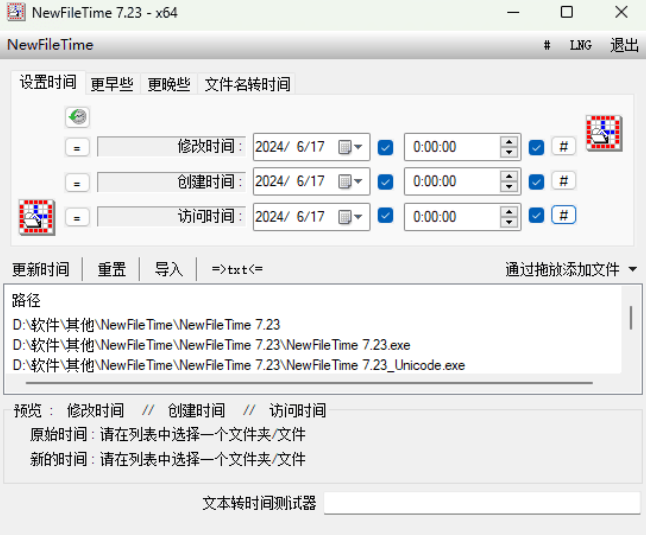
Task: Open the 访问时间 date calendar dropdown
Action: tap(350, 217)
